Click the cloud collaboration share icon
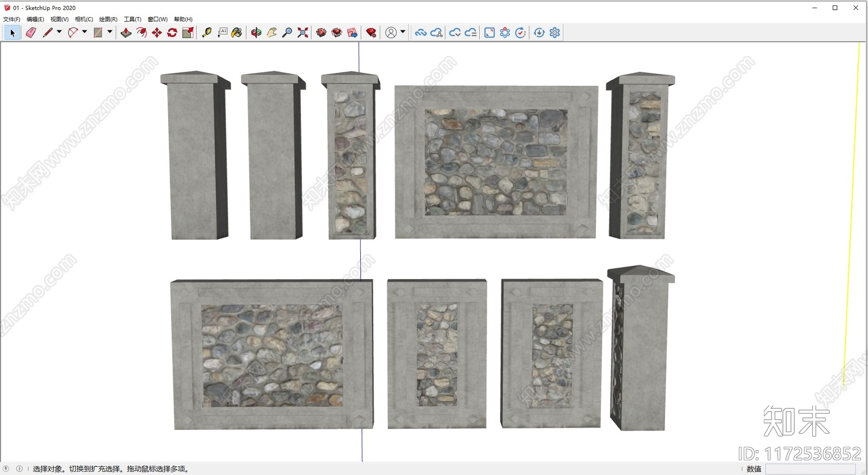This screenshot has height=475, width=868. click(x=437, y=33)
